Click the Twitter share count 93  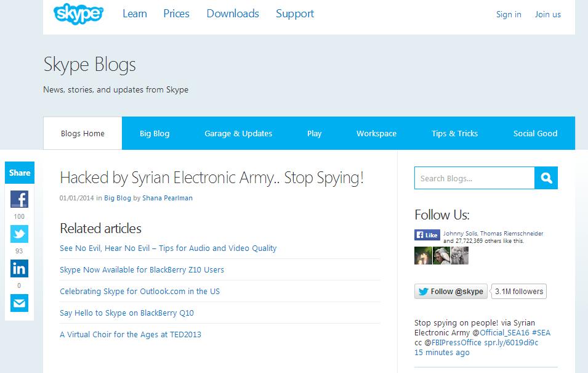tap(19, 252)
